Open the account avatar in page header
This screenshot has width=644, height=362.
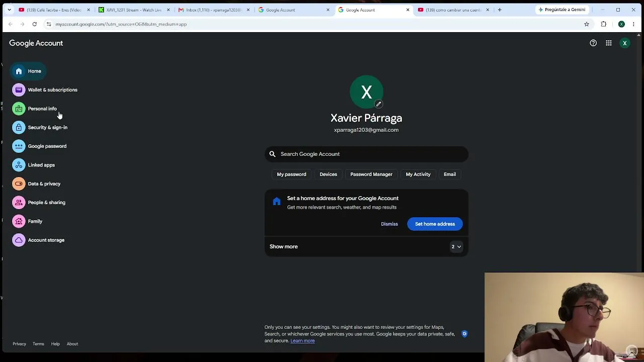[625, 43]
